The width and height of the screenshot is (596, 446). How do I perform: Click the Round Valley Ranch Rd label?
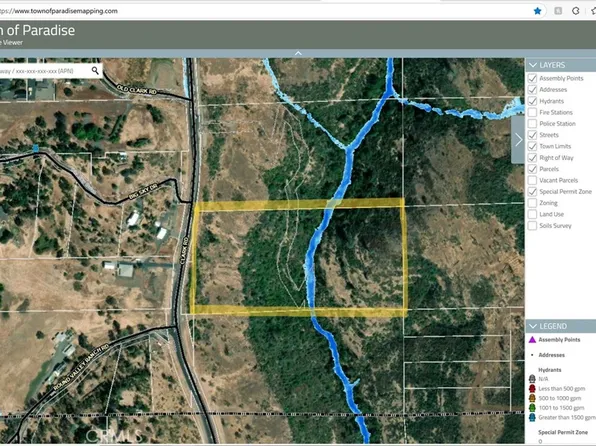(81, 367)
